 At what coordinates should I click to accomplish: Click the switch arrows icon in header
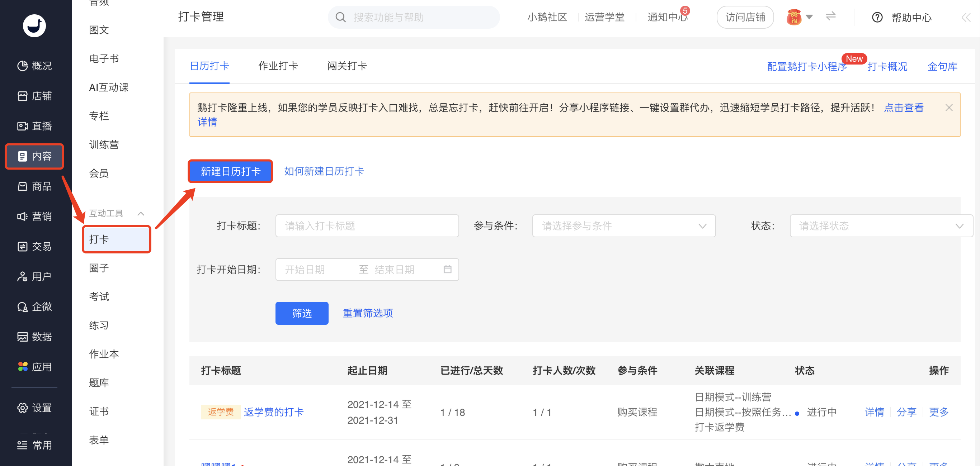(830, 16)
